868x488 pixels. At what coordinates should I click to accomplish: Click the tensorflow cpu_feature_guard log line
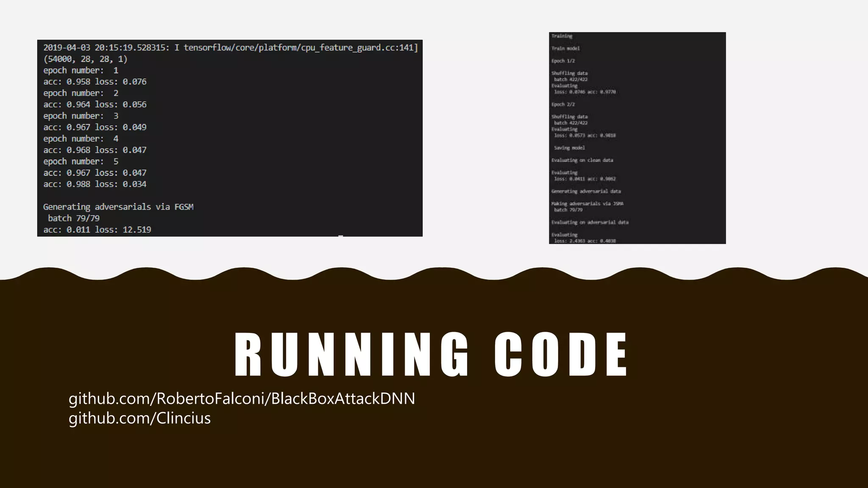tap(231, 47)
